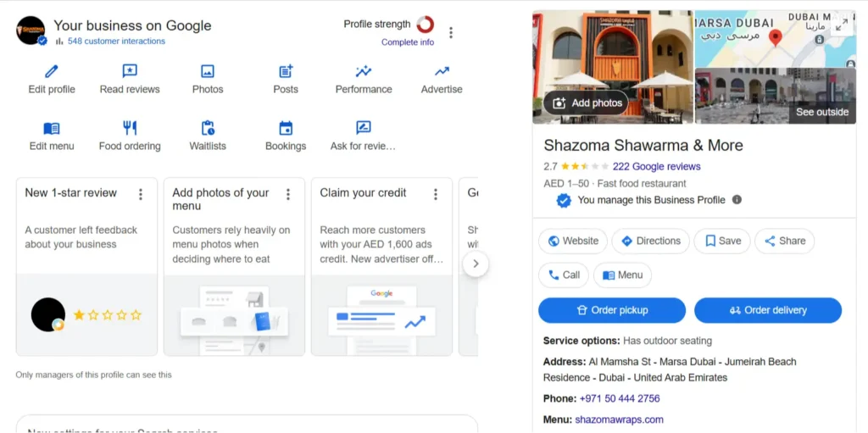Open the Waitlists clipboard icon
Image resolution: width=868 pixels, height=433 pixels.
[x=208, y=129]
